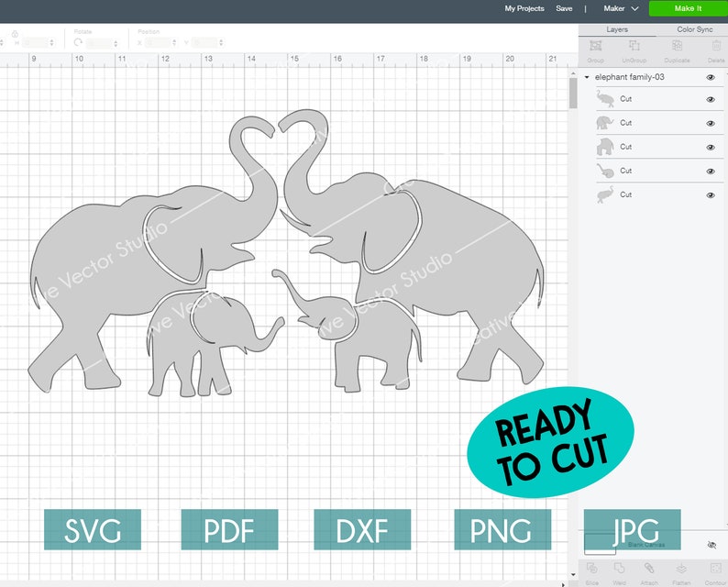Save the current project
728x587 pixels.
564,8
